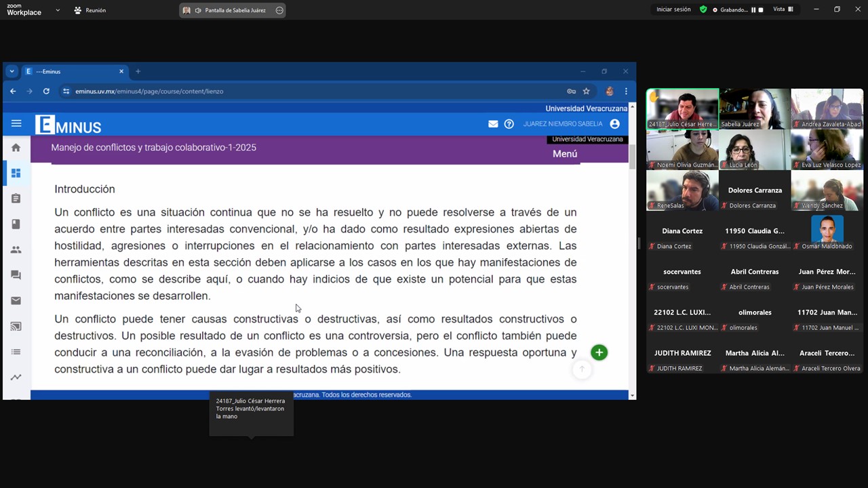The image size is (868, 488).
Task: Pause the Zoom recording
Action: point(753,10)
